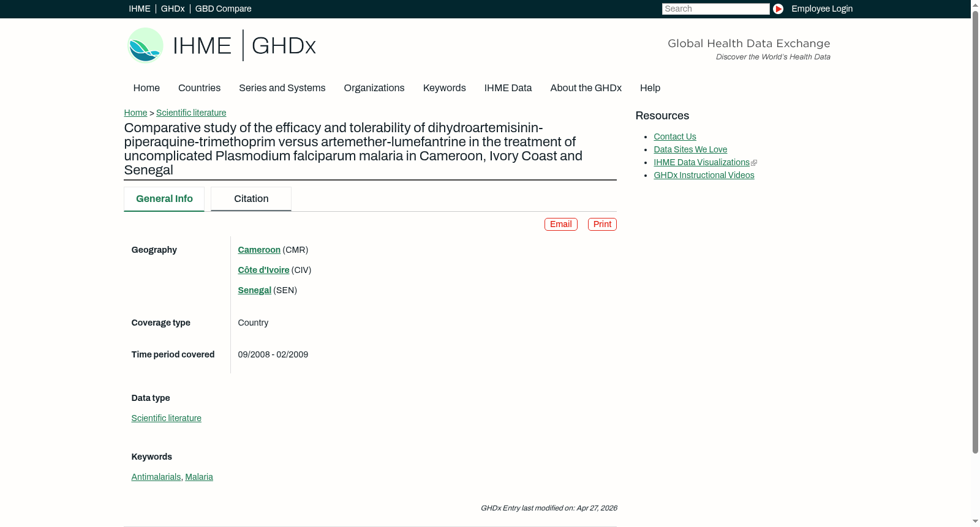Open the Employee Login link
980x527 pixels.
pyautogui.click(x=822, y=9)
